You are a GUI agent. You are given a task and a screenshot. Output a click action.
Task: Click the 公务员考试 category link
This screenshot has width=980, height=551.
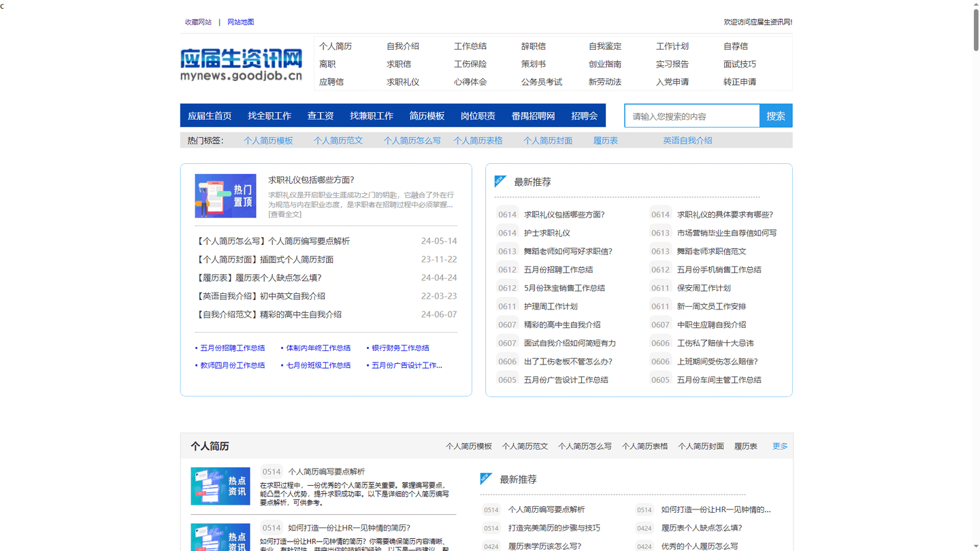coord(542,82)
